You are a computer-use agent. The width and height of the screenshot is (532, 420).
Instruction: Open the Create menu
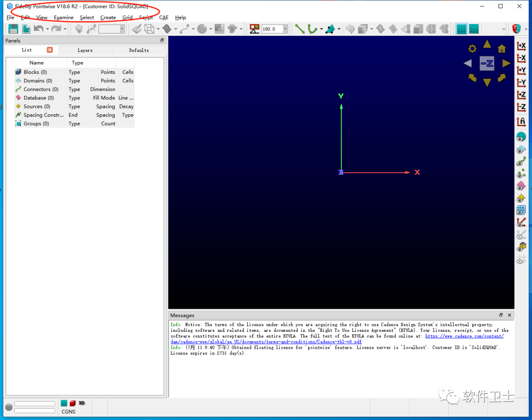[x=108, y=17]
